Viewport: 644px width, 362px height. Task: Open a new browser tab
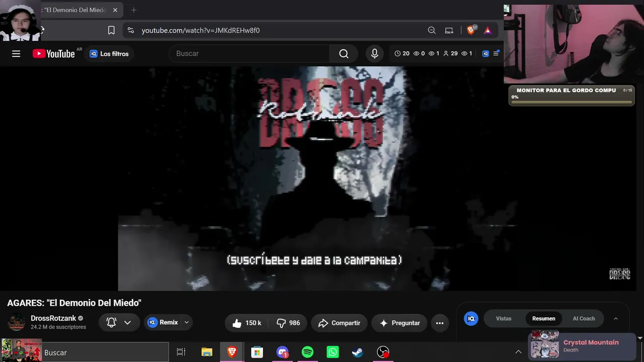coord(134,10)
